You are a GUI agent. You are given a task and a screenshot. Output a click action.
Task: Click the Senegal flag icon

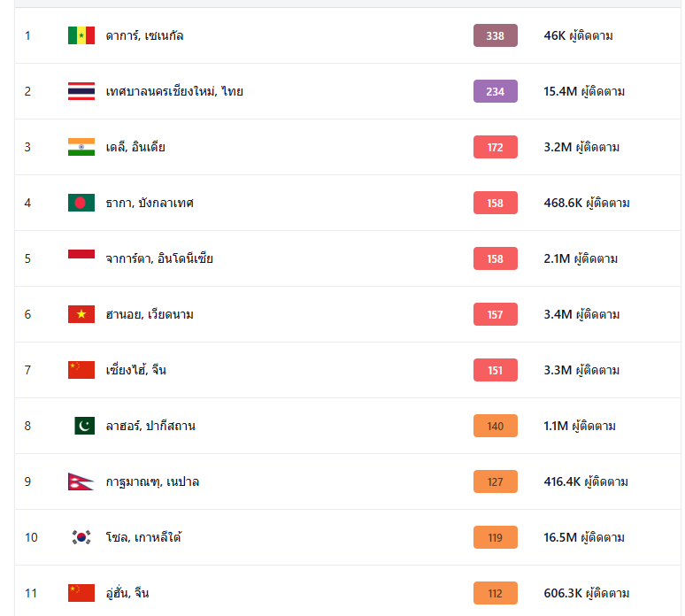(x=81, y=35)
